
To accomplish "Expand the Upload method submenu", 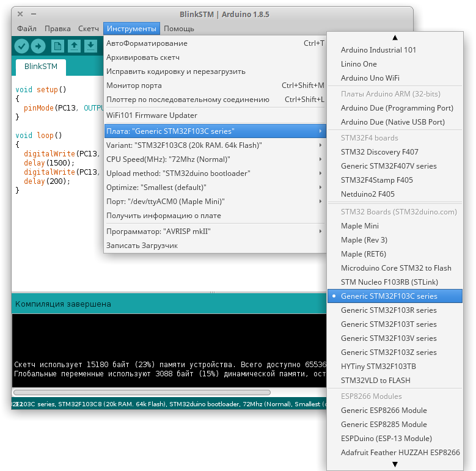I will [215, 173].
